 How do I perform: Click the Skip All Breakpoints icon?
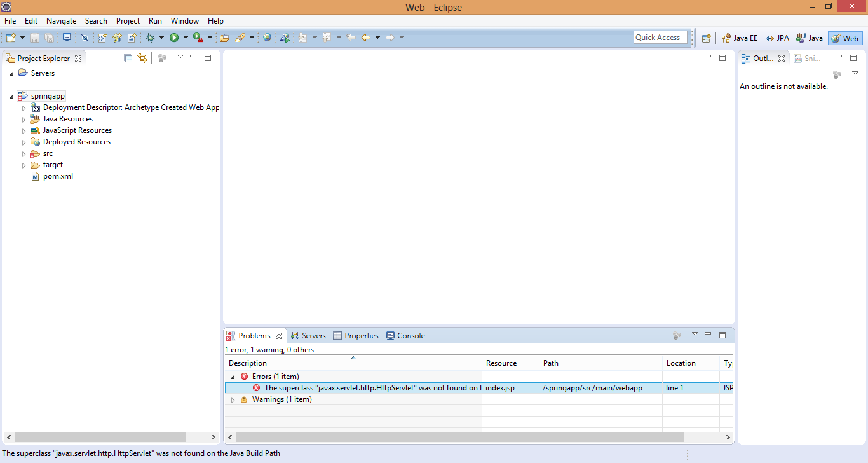point(85,38)
